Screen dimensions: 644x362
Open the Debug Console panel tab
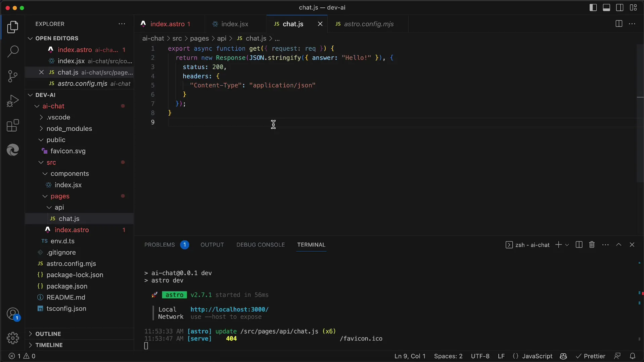click(261, 245)
